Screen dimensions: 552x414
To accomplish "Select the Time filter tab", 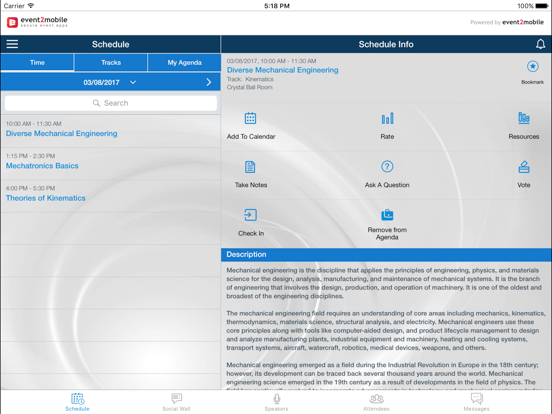I will [x=37, y=63].
